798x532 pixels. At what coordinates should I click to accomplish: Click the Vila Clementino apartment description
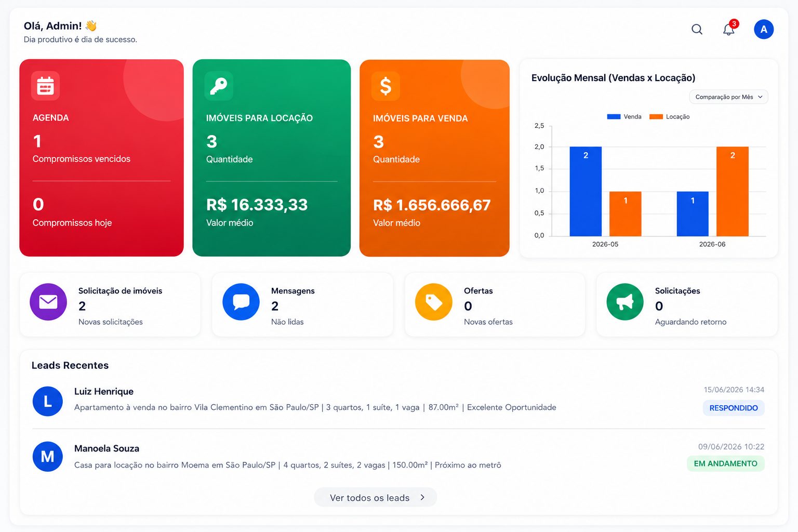click(315, 407)
